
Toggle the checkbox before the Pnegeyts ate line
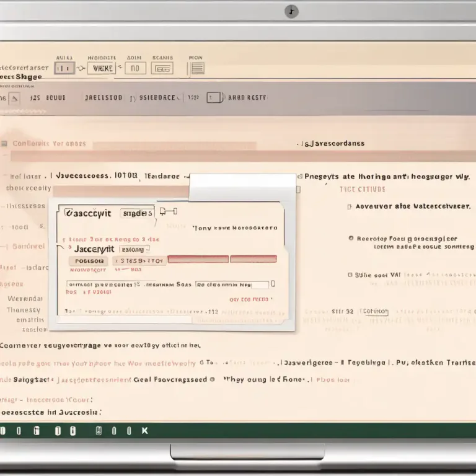(300, 176)
